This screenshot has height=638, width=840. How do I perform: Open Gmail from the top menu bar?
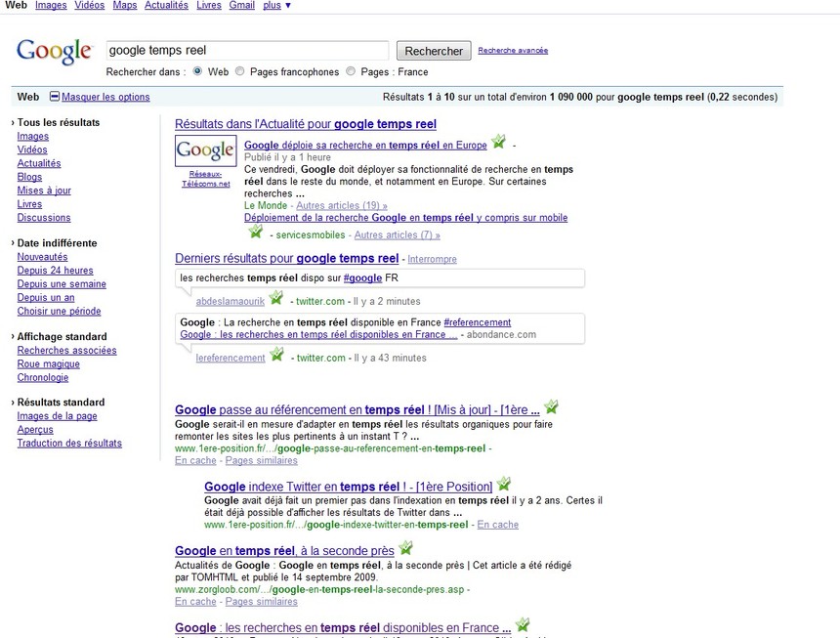click(x=241, y=5)
